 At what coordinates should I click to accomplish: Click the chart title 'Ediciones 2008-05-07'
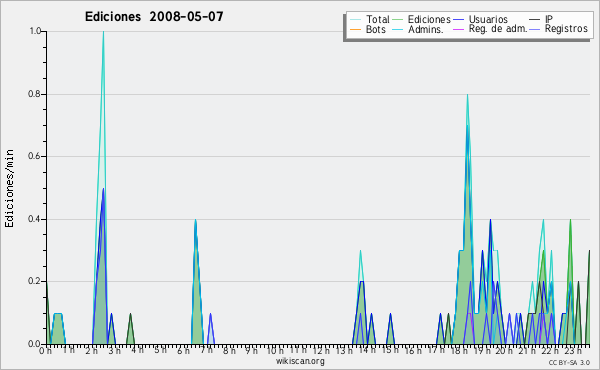[x=154, y=17]
